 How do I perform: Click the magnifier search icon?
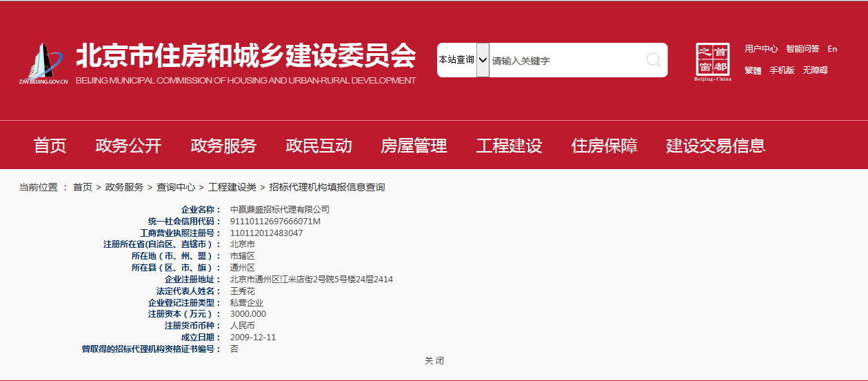point(653,60)
